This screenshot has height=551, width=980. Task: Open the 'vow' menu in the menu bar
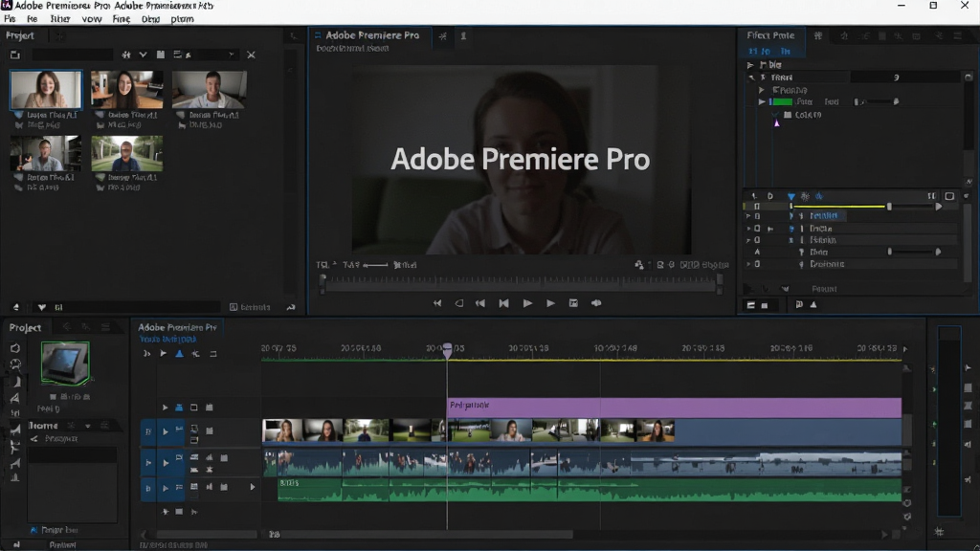(92, 19)
